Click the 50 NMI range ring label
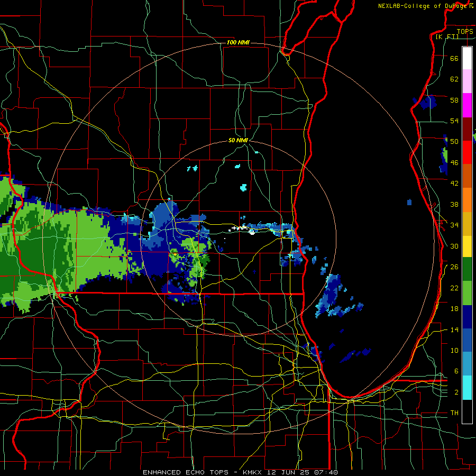 (x=239, y=140)
